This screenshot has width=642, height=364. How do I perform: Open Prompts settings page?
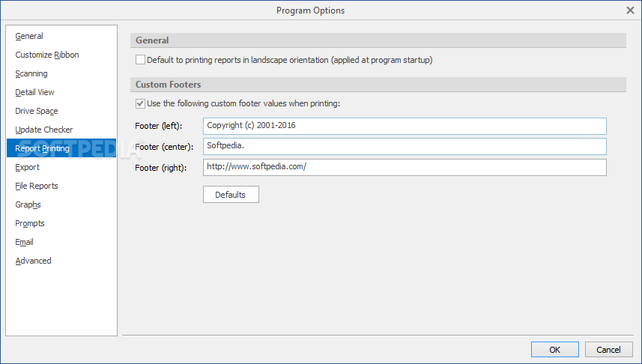(30, 223)
